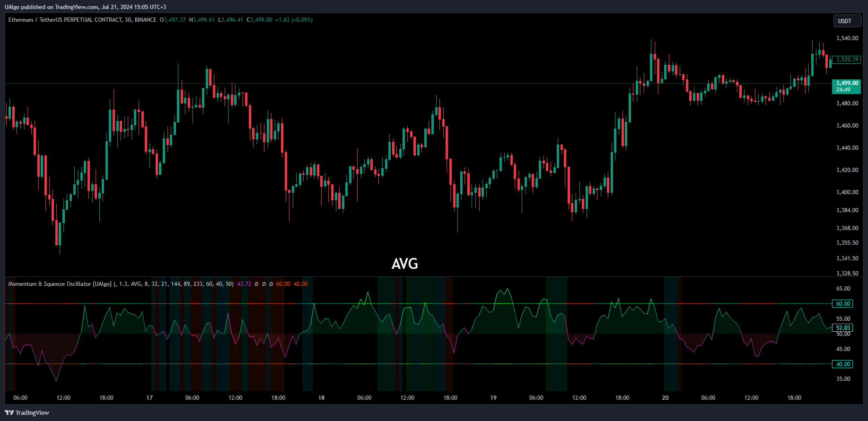Image resolution: width=868 pixels, height=421 pixels.
Task: Click the TradingView logo
Action: [27, 412]
